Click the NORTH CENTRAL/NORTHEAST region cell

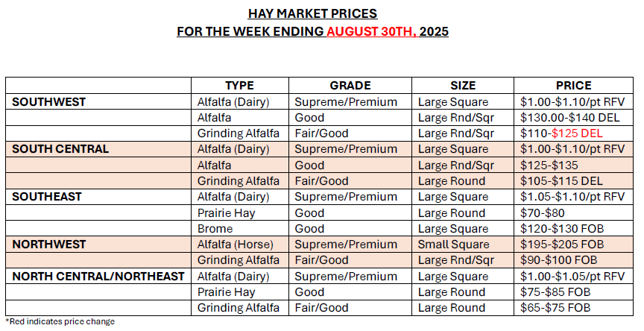pyautogui.click(x=98, y=277)
